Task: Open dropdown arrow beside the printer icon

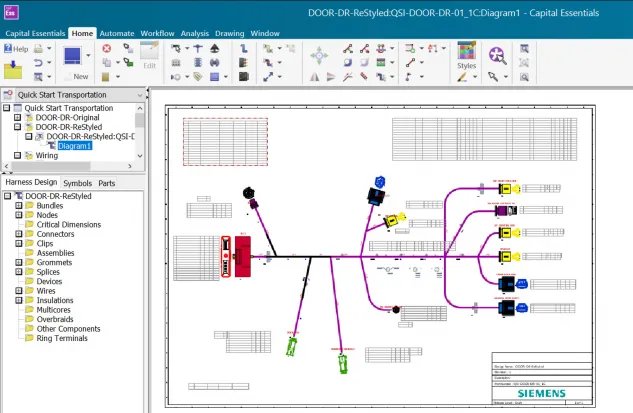Action: [49, 49]
